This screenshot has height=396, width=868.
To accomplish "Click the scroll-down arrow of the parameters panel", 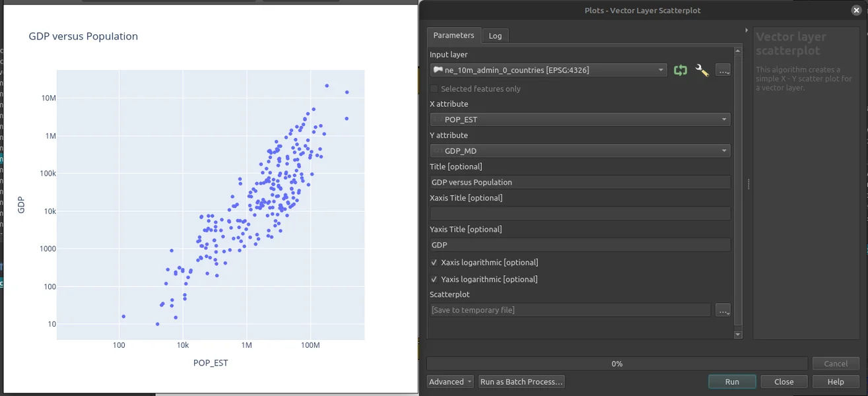I will [738, 335].
